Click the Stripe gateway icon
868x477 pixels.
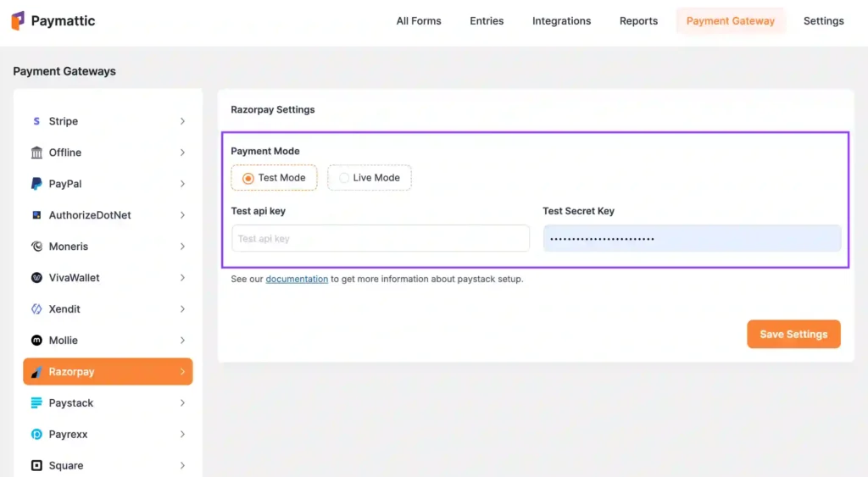click(x=36, y=121)
